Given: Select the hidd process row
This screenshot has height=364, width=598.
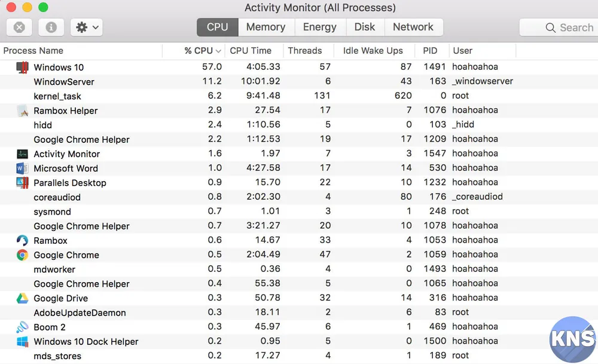Looking at the screenshot, I should pyautogui.click(x=299, y=125).
